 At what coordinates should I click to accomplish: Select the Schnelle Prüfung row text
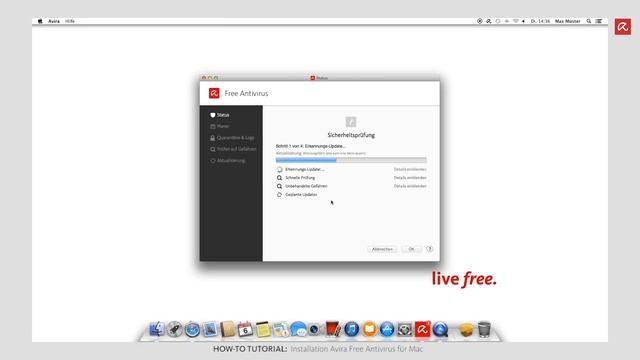click(x=300, y=178)
